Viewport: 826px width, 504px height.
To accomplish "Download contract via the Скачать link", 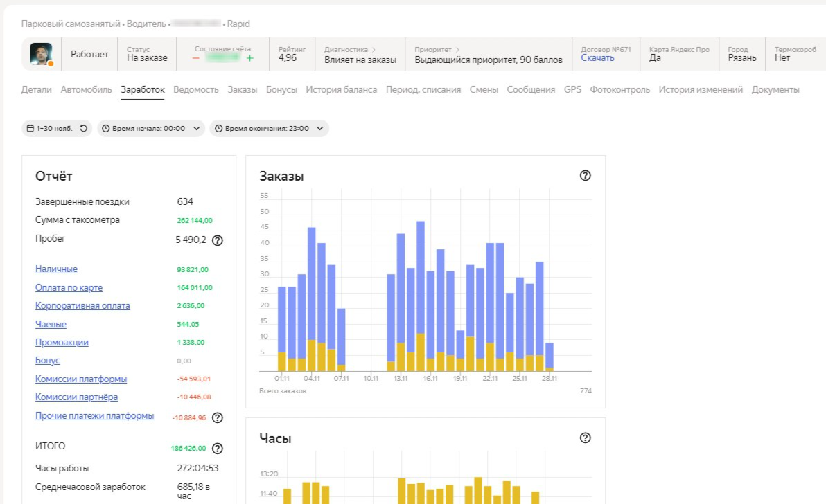I will tap(597, 58).
